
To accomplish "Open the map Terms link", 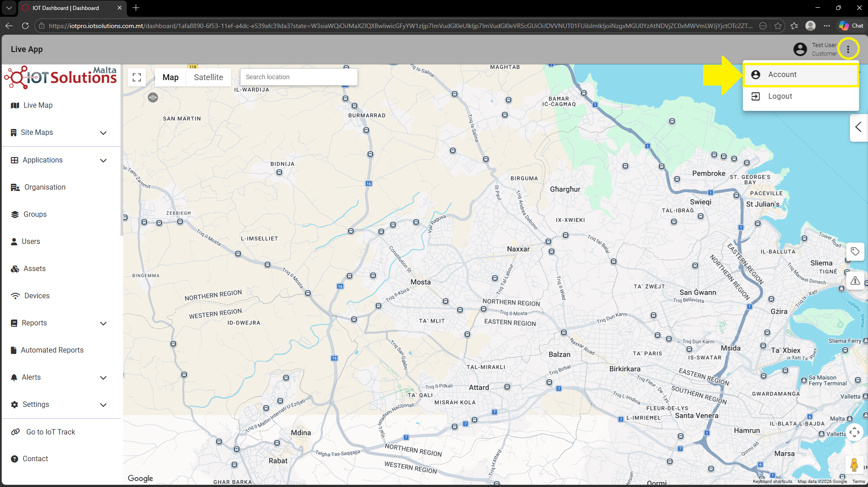I will 858,482.
